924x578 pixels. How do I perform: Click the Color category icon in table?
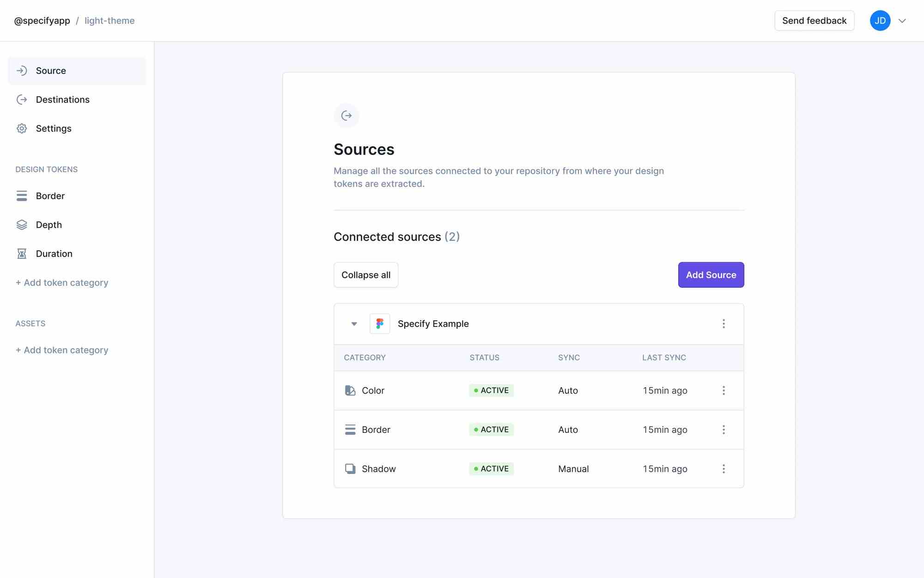tap(350, 391)
